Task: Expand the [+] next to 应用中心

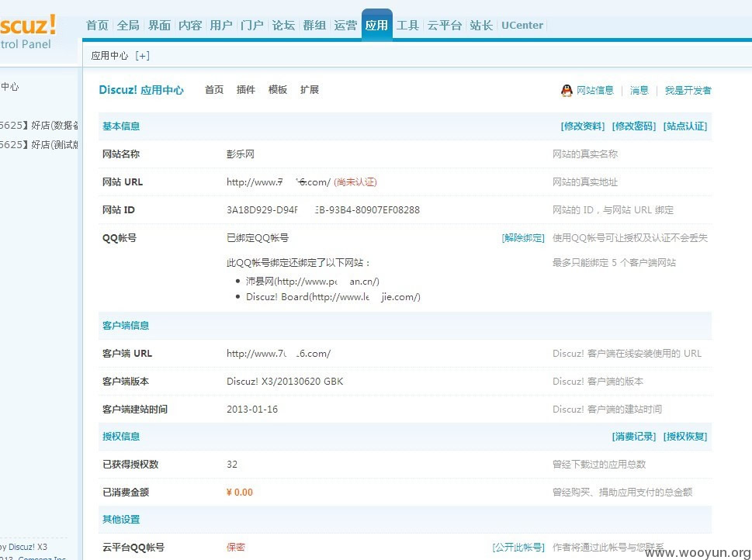Action: click(143, 56)
